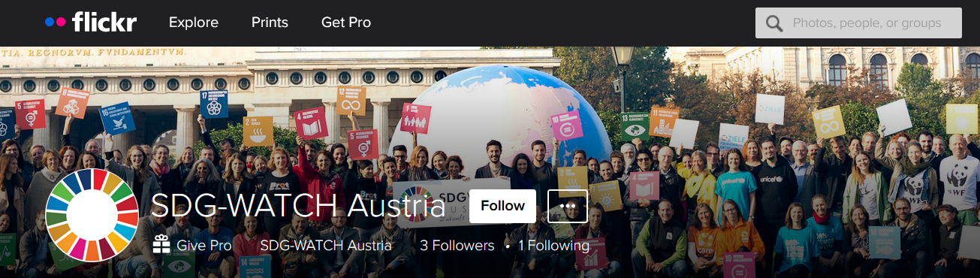The height and width of the screenshot is (278, 980).
Task: Click the gift box icon
Action: coord(161,245)
